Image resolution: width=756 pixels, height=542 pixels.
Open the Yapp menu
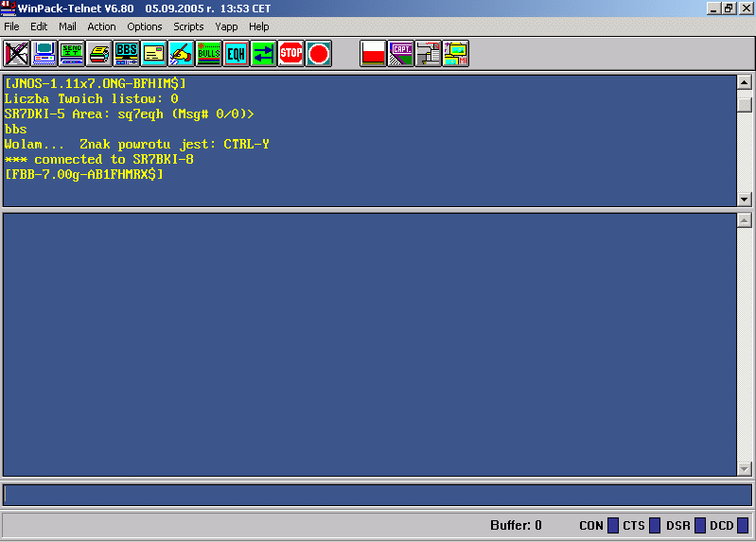(x=226, y=26)
